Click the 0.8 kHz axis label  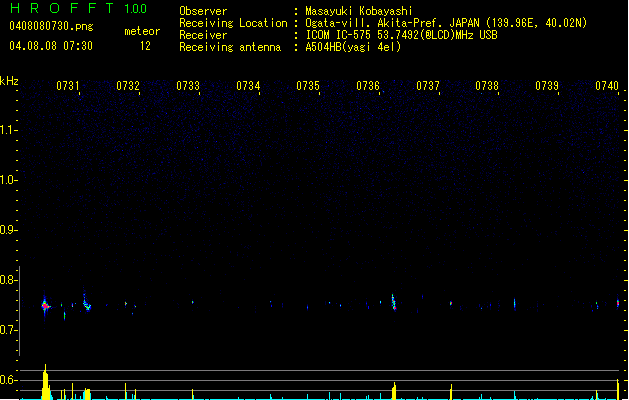click(8, 280)
